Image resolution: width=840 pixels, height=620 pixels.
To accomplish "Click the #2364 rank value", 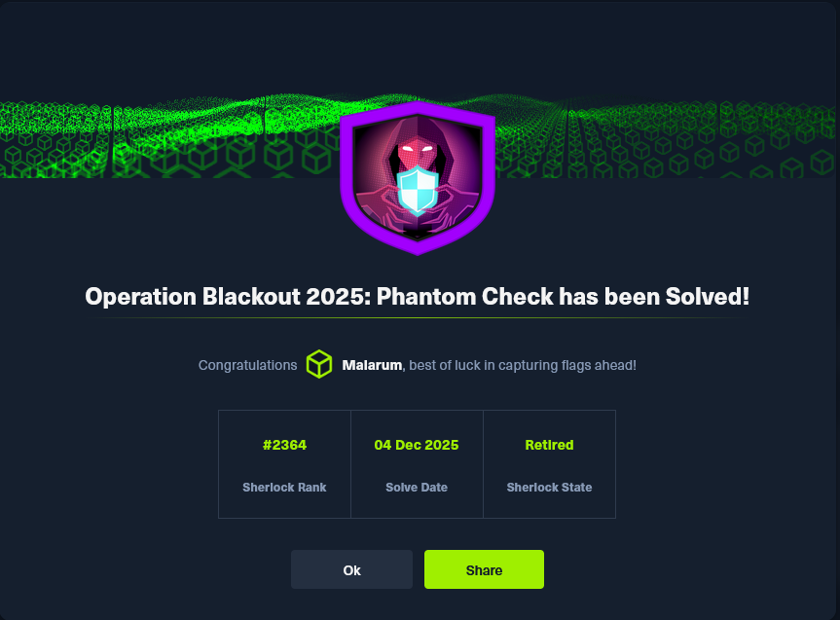I will pyautogui.click(x=284, y=445).
